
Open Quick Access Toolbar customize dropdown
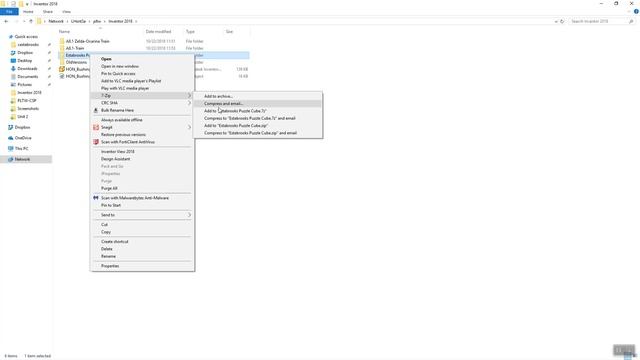click(27, 4)
